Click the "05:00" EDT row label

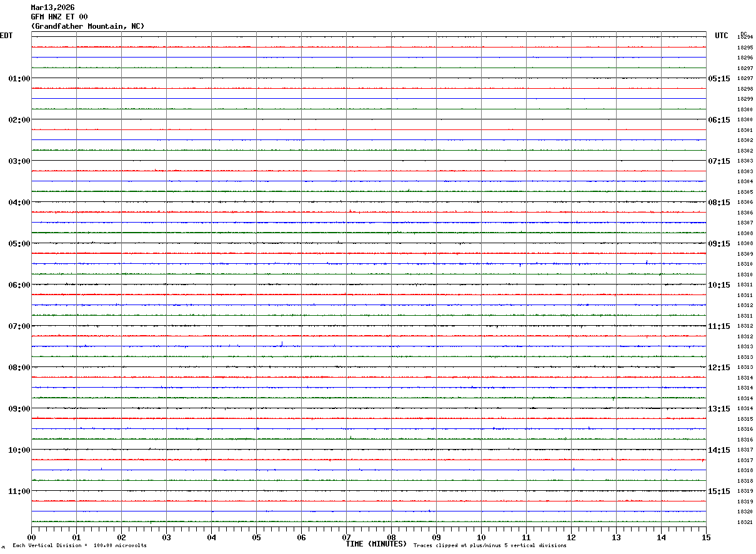19,244
